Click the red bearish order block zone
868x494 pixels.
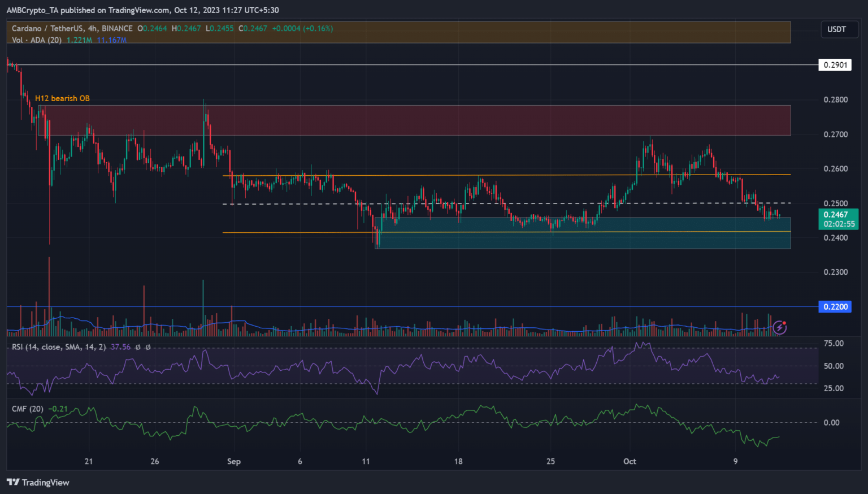(452, 120)
